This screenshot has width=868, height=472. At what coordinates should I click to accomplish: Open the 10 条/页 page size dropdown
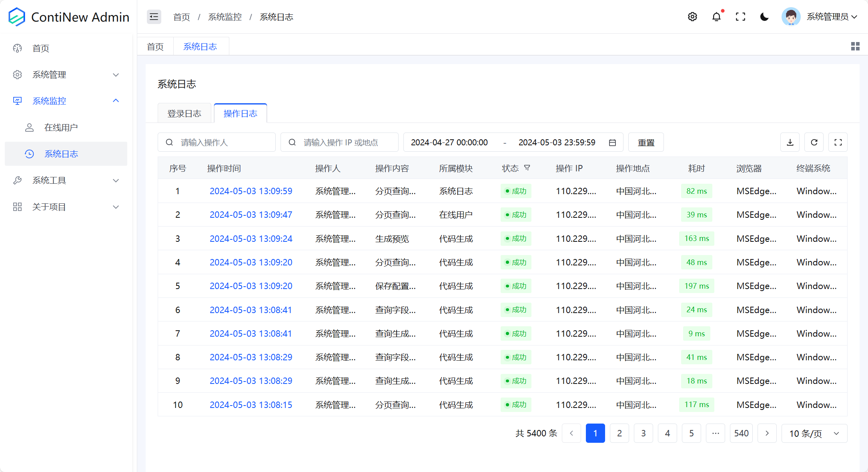pyautogui.click(x=814, y=433)
